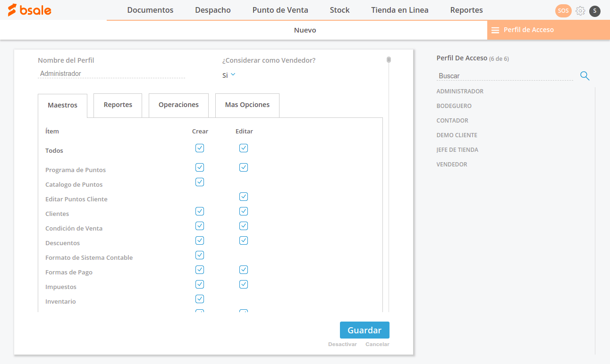Click the Buscar search field
This screenshot has height=364, width=610.
pos(504,76)
